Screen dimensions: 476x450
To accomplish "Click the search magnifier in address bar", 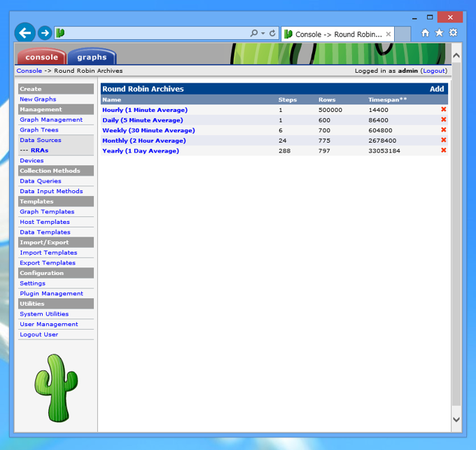I will pyautogui.click(x=254, y=33).
